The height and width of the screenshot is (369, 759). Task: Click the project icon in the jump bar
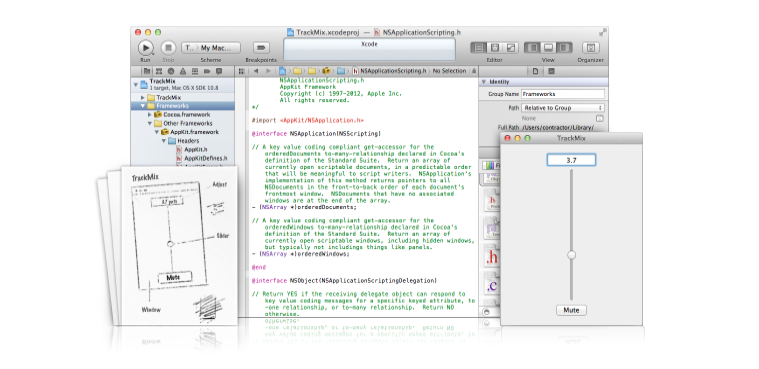pyautogui.click(x=283, y=71)
